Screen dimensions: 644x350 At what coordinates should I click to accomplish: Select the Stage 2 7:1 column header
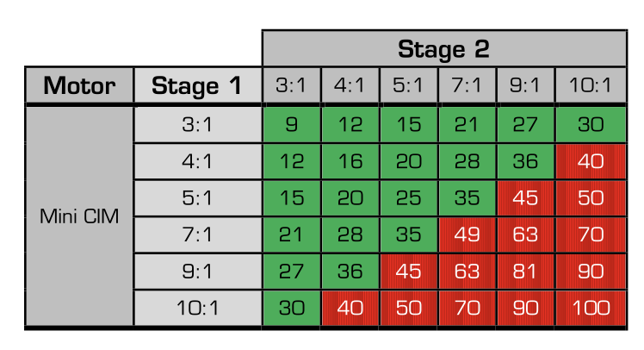(x=467, y=85)
